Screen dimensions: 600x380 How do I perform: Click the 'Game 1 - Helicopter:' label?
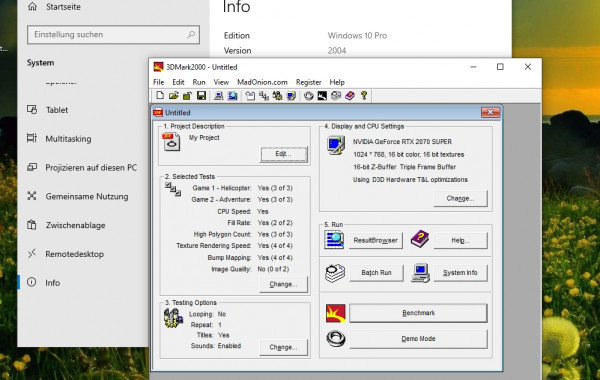pos(222,188)
